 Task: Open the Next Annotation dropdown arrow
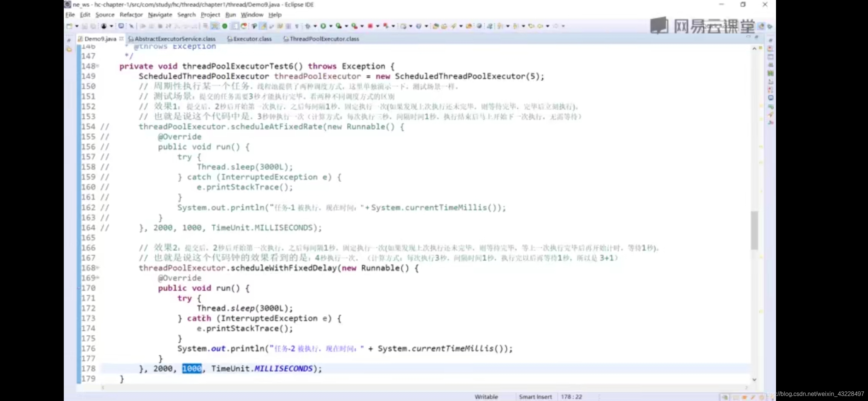[508, 26]
